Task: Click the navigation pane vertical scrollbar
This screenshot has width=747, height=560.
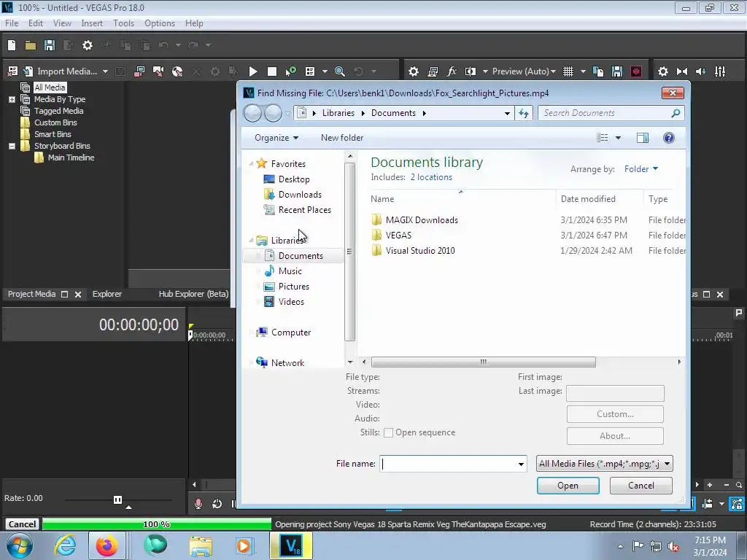Action: tap(349, 252)
